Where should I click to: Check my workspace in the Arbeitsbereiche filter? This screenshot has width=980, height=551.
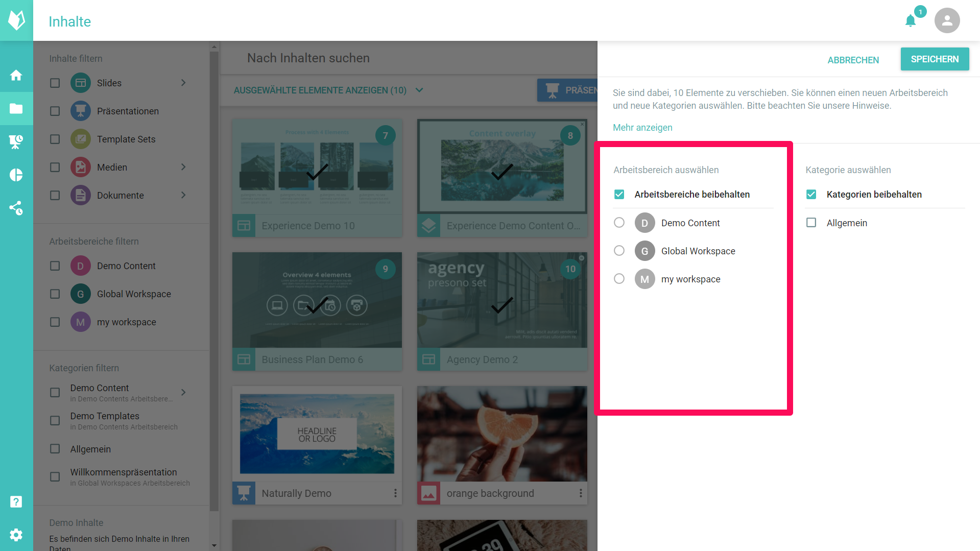click(x=55, y=322)
